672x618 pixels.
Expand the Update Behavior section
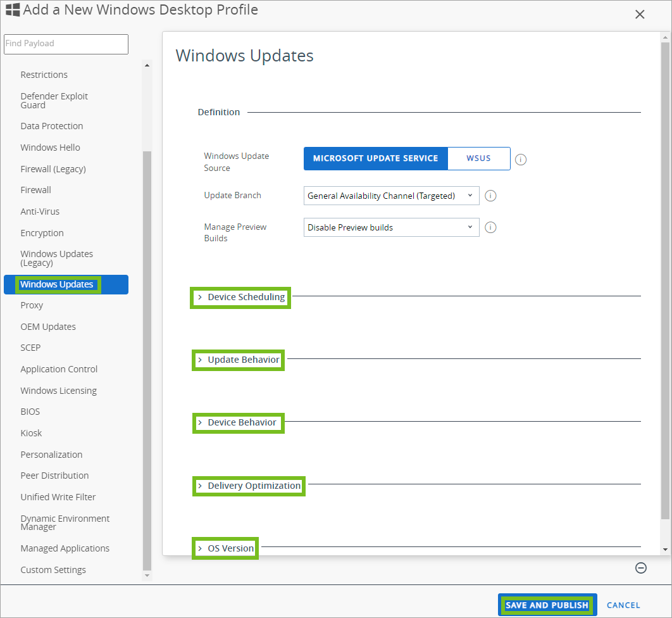pyautogui.click(x=239, y=360)
